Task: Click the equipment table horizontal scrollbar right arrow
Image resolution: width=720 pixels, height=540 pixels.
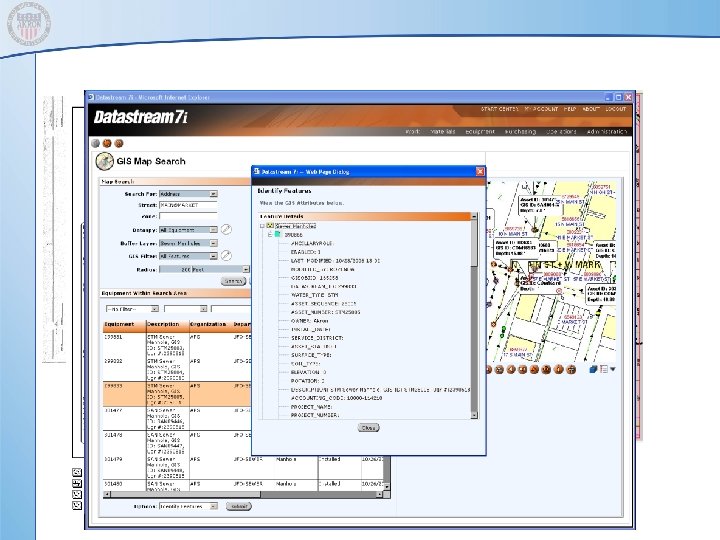Action: click(x=379, y=494)
